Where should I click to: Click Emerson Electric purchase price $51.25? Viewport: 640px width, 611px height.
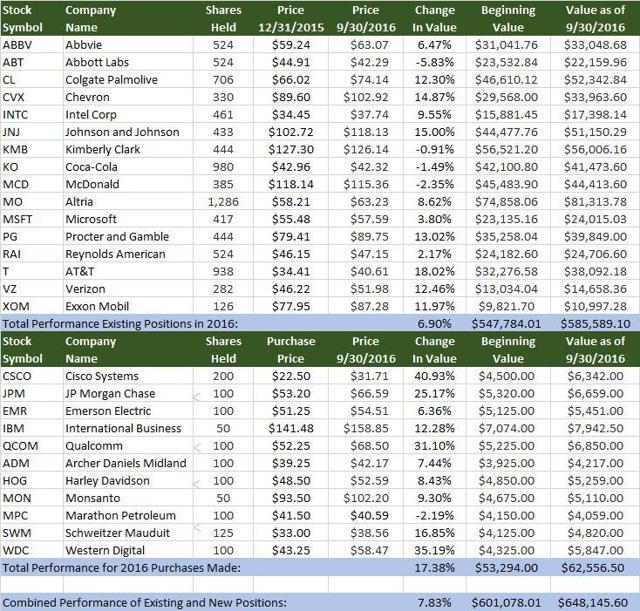291,411
